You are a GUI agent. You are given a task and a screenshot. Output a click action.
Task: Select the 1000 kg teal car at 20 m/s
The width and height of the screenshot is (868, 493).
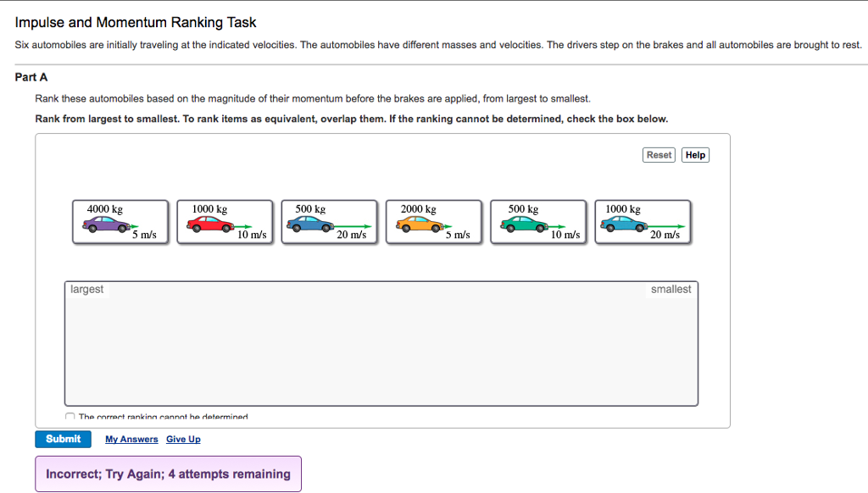coord(642,221)
